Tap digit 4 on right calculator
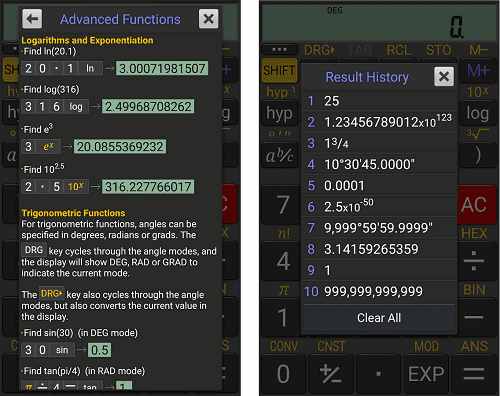This screenshot has width=500, height=396. (282, 261)
